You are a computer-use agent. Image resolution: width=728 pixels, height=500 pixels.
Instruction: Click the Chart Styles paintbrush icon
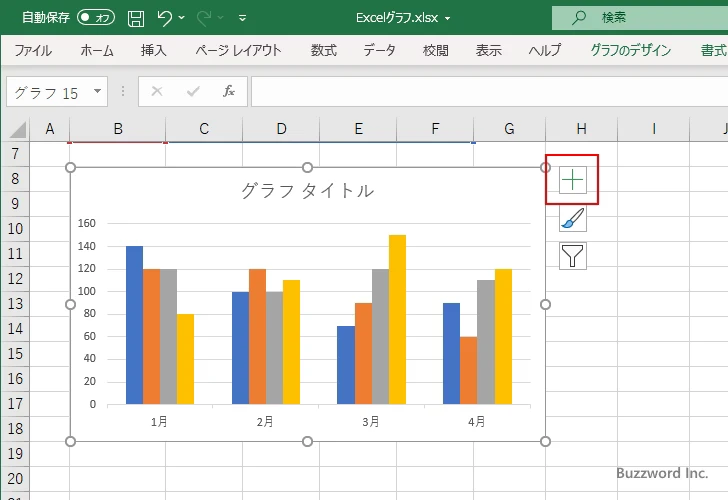[x=573, y=218]
